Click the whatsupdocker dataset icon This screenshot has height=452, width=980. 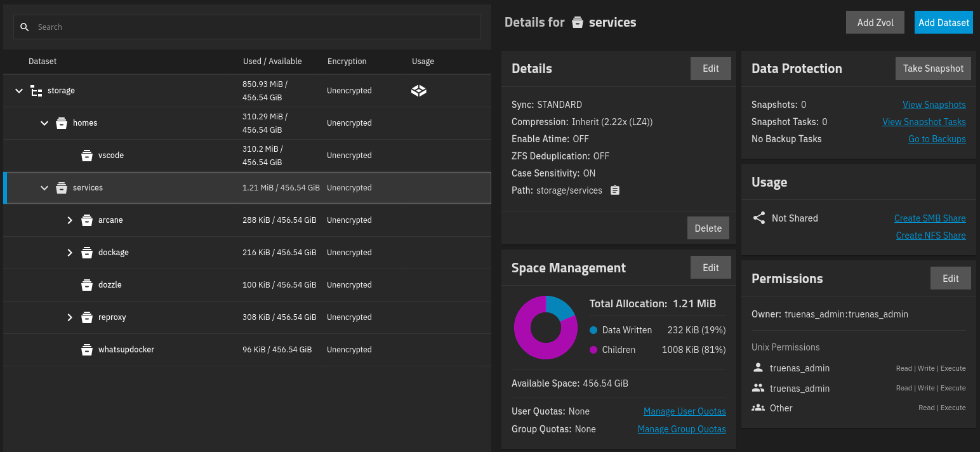[x=87, y=350]
